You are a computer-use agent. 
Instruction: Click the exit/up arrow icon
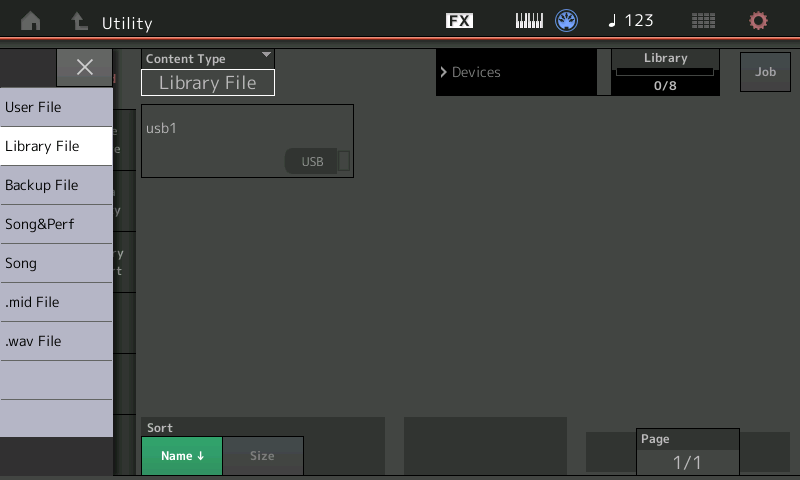[80, 21]
